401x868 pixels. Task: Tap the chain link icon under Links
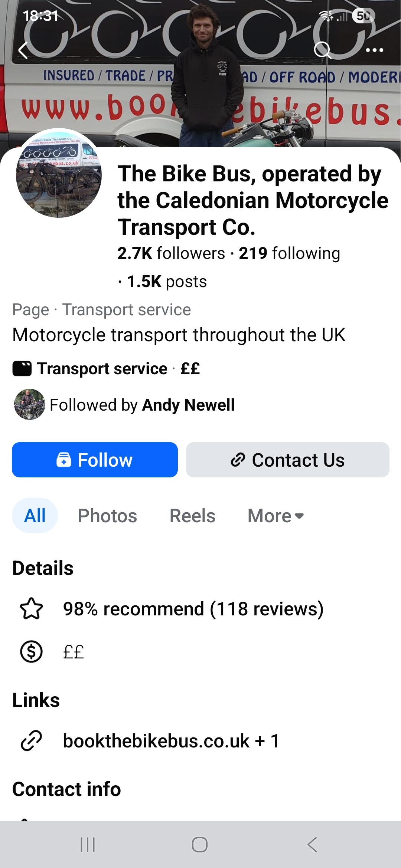point(31,741)
